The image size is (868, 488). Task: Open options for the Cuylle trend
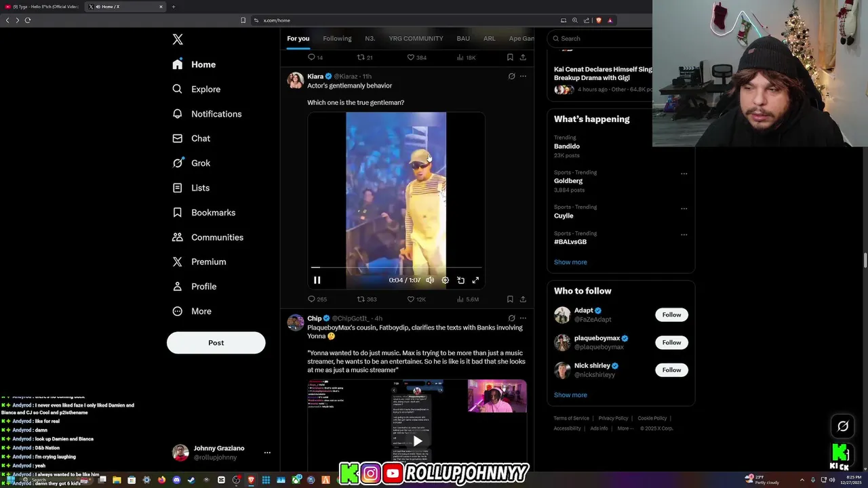point(684,208)
